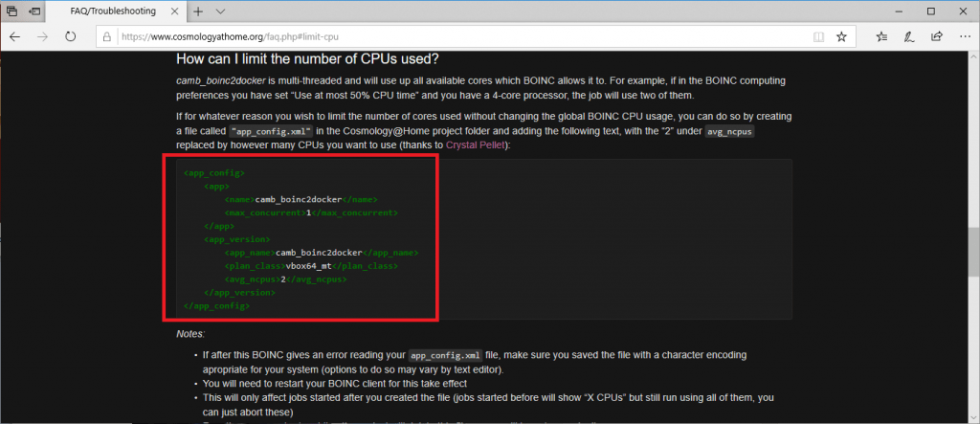Add notes with the pen icon

(x=908, y=36)
